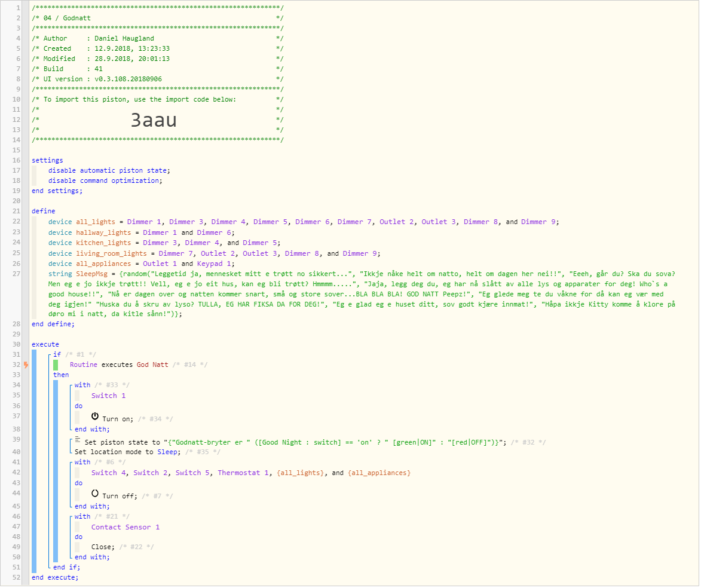
Task: Click 'end settings;' statement
Action: (x=57, y=192)
